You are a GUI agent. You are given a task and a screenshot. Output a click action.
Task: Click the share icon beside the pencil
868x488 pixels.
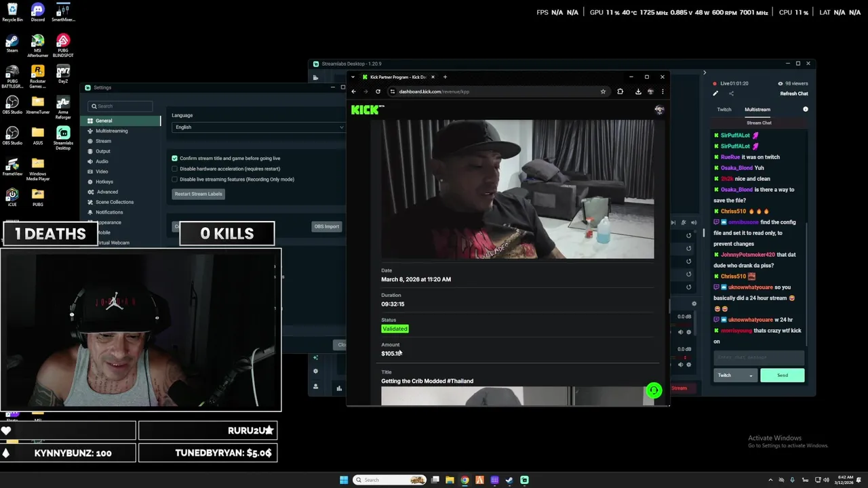pos(731,94)
